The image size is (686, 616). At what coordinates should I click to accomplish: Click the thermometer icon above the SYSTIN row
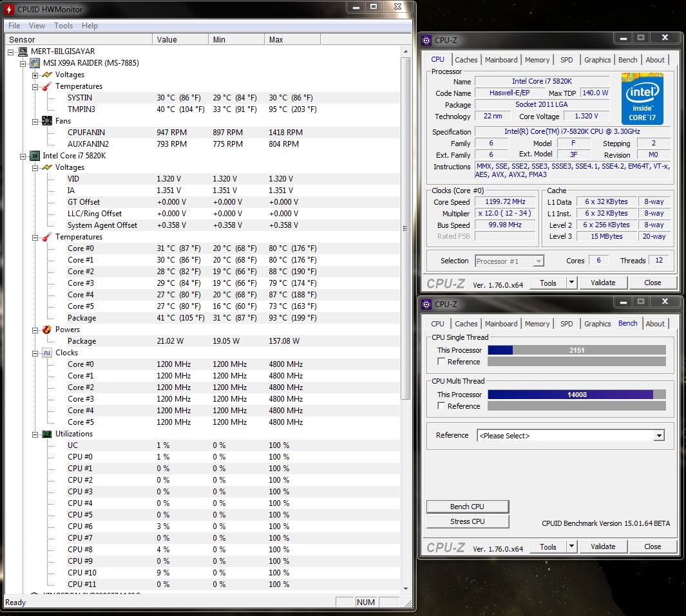[x=47, y=86]
